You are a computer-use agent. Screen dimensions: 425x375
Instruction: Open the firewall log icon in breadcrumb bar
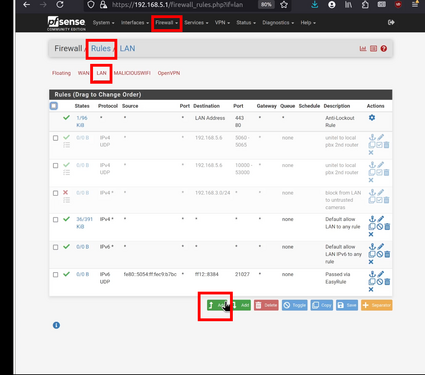coord(373,49)
